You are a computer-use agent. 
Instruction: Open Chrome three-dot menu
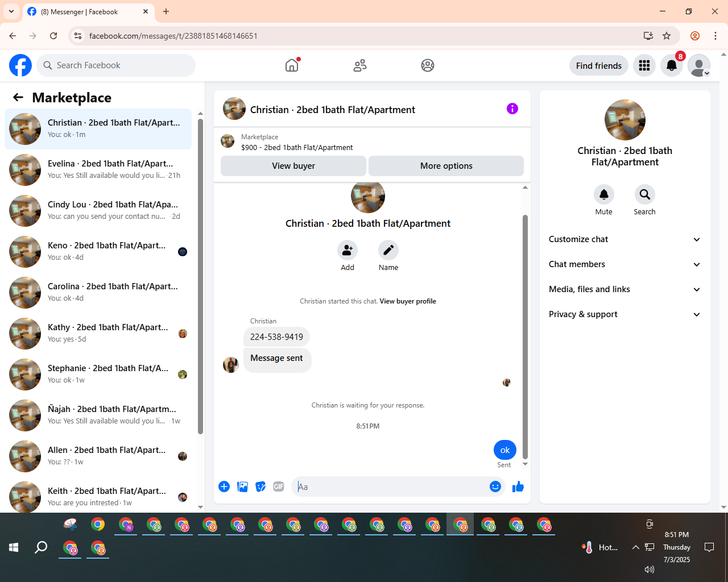tap(715, 36)
